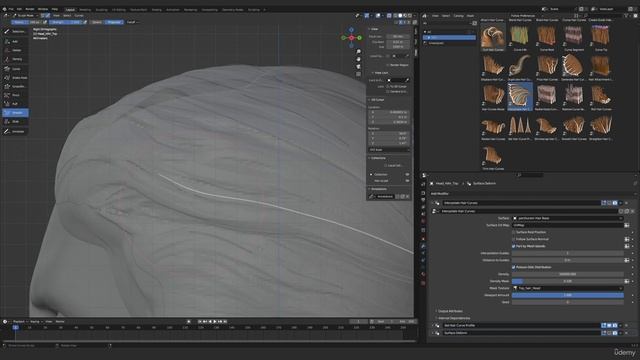
Task: Toggle camera view icon in viewport
Action: coord(358,67)
